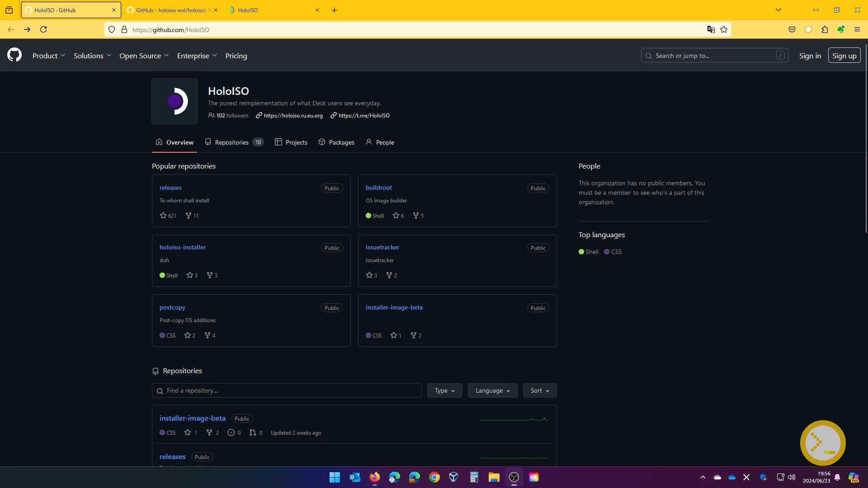The height and width of the screenshot is (488, 868).
Task: Open the Language filter dropdown
Action: point(492,390)
